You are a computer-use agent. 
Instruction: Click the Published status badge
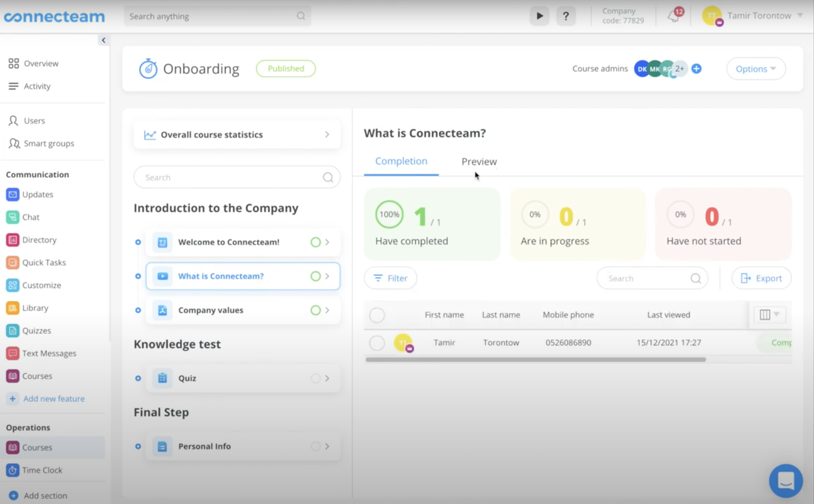[x=286, y=68]
